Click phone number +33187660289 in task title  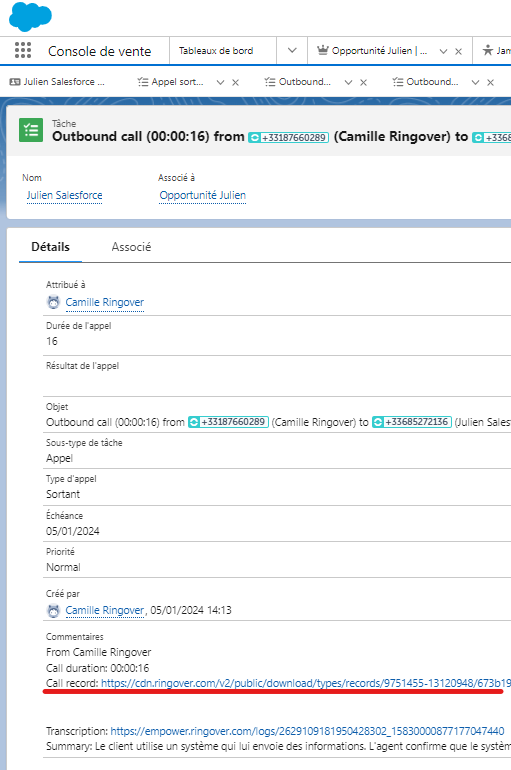(294, 138)
